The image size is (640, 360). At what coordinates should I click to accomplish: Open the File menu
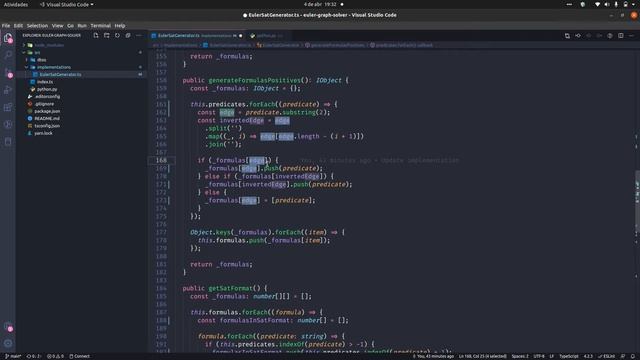[x=6, y=26]
